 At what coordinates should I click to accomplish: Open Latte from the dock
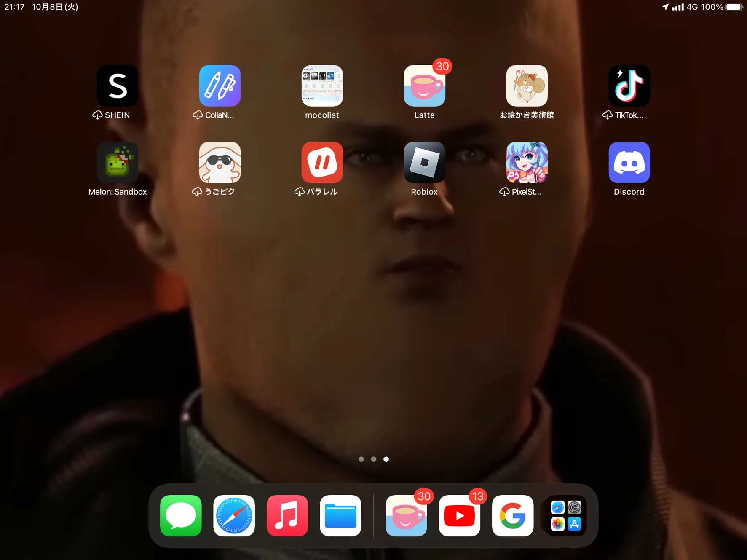click(x=406, y=515)
